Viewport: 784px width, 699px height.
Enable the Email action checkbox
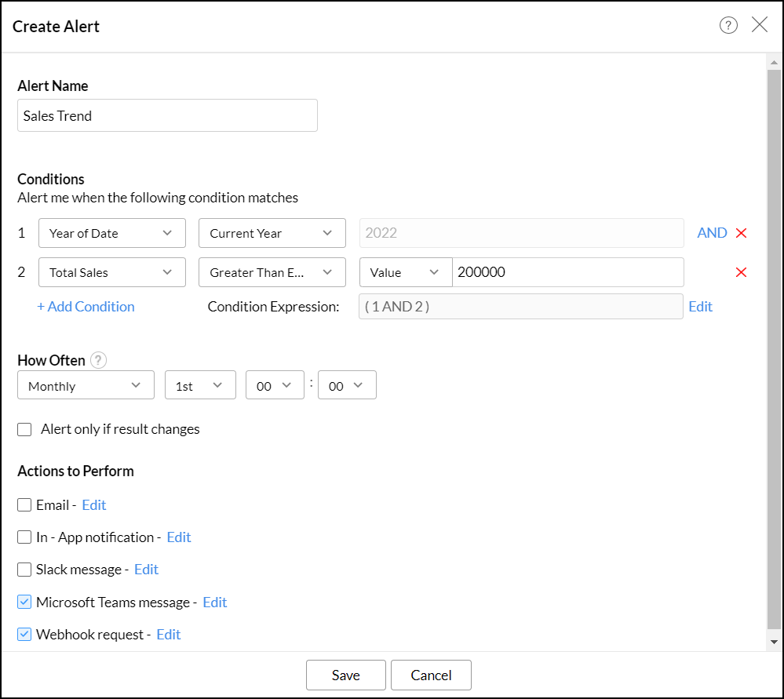click(24, 505)
